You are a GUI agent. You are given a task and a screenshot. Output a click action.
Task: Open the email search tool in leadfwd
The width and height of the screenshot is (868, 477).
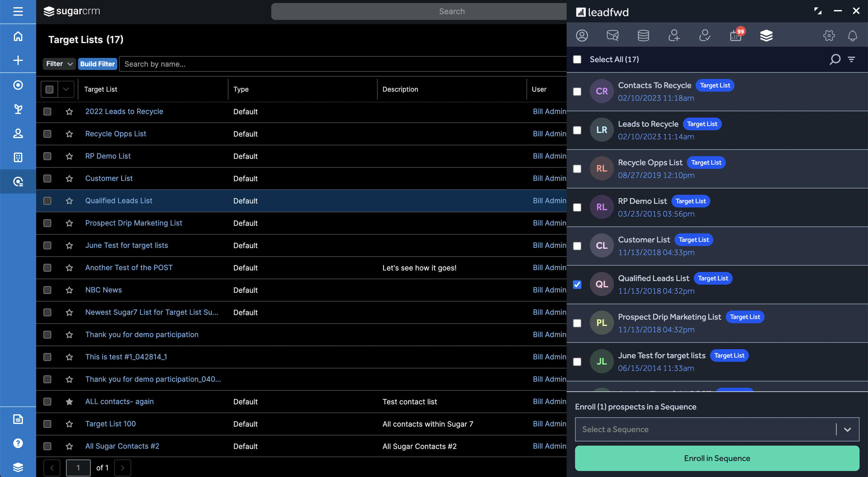point(613,35)
